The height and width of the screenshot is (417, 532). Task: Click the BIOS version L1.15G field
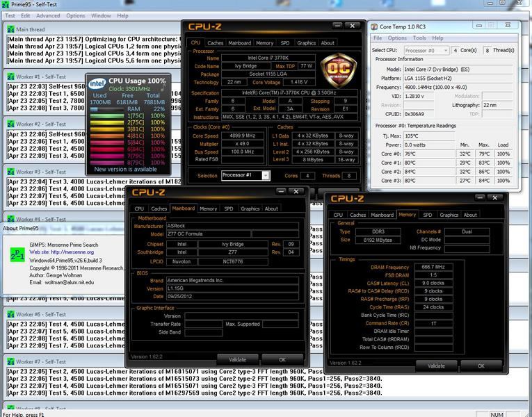click(x=232, y=288)
